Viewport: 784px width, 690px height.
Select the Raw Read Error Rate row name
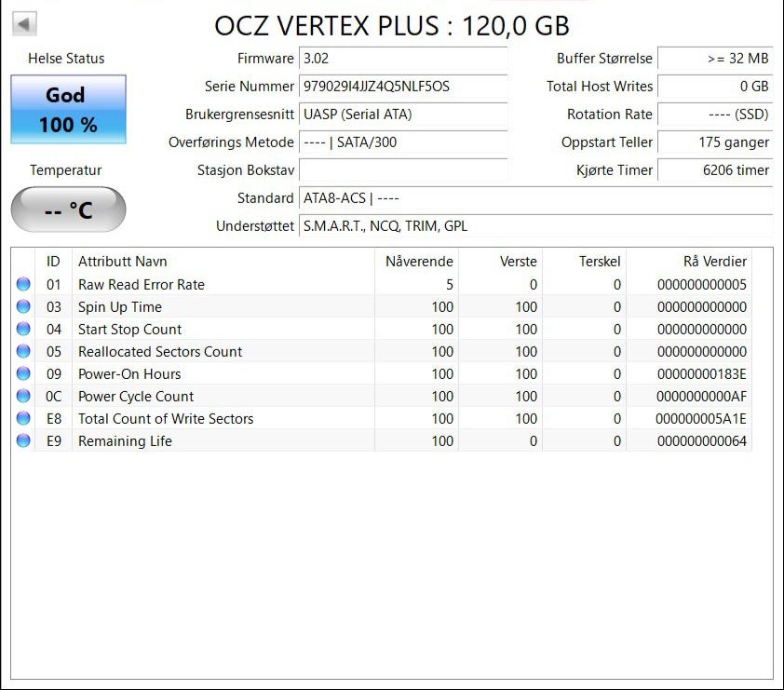point(142,285)
